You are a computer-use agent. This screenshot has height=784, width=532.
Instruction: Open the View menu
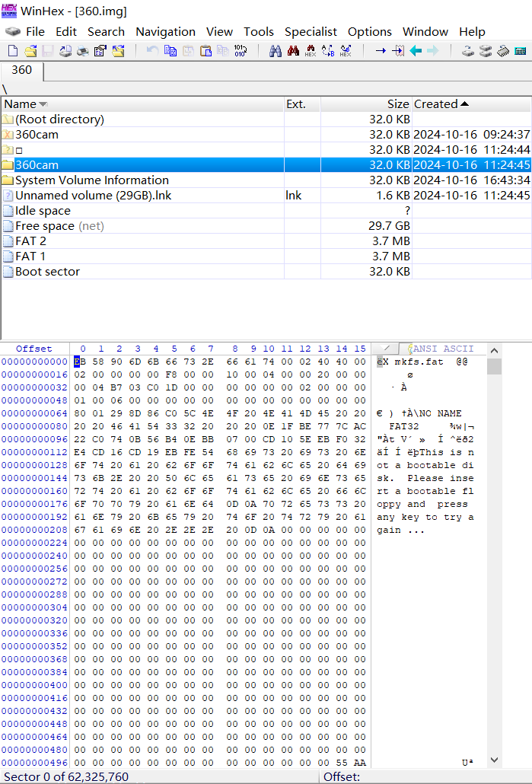pyautogui.click(x=219, y=32)
